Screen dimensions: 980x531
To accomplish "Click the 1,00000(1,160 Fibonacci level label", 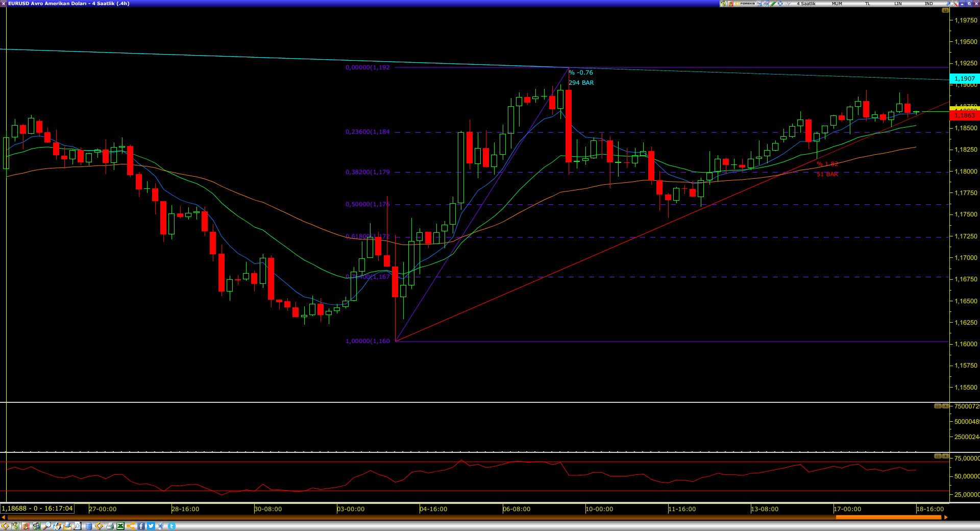I will pos(367,341).
